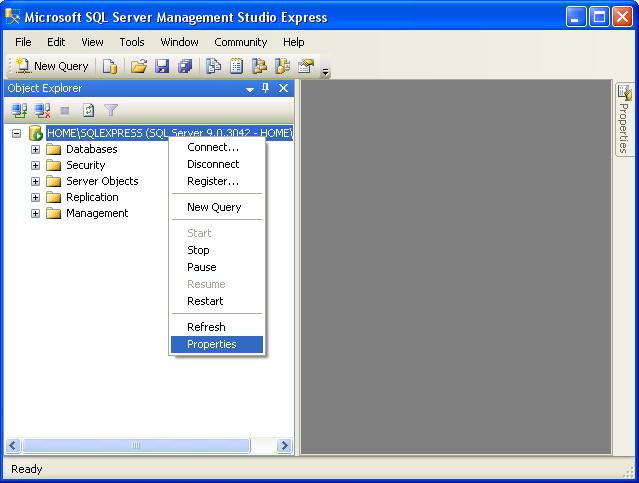Open the Community menu
The image size is (639, 483).
tap(240, 42)
